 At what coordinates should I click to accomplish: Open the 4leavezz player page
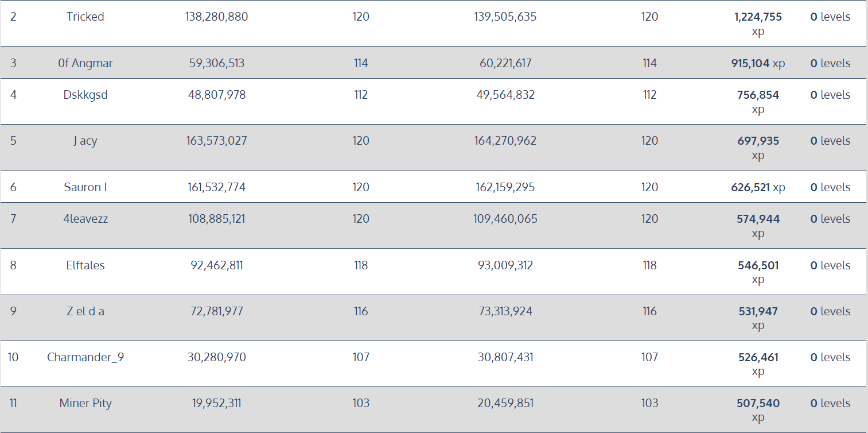[x=85, y=219]
